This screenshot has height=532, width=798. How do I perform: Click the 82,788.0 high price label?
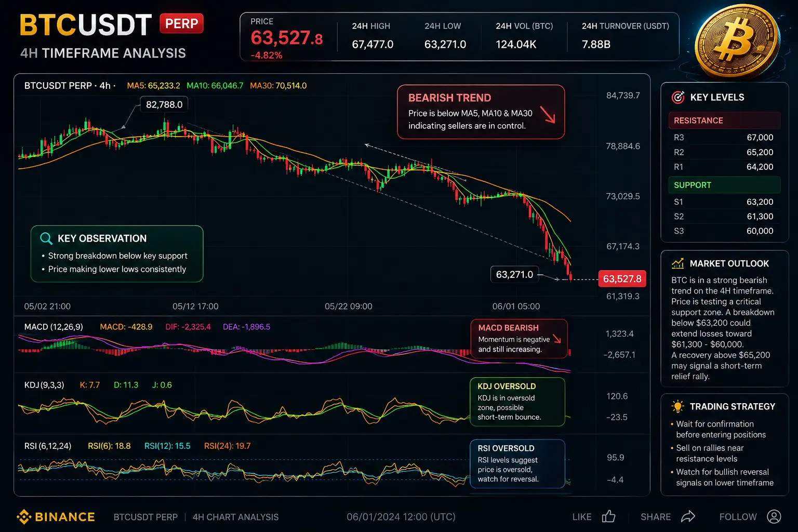pos(164,104)
